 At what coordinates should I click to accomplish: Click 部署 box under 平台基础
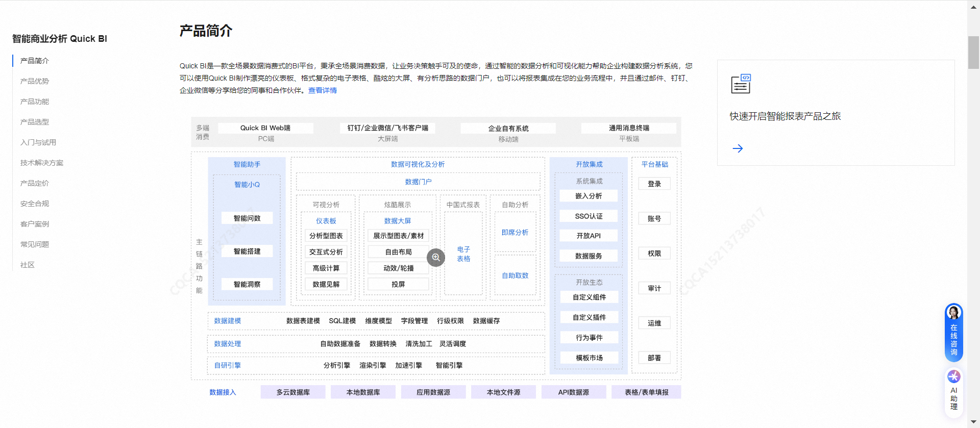(654, 358)
